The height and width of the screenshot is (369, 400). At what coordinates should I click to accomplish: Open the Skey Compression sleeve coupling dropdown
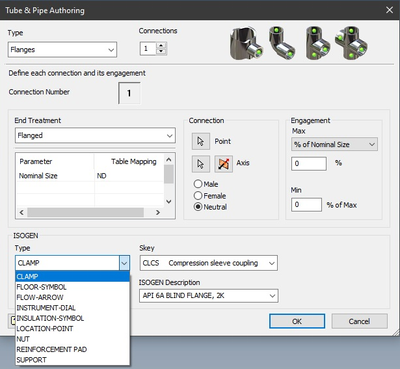(x=209, y=263)
